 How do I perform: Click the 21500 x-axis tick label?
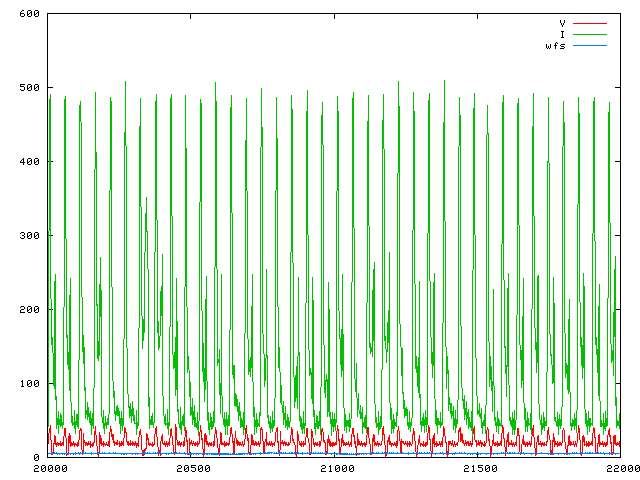[477, 469]
